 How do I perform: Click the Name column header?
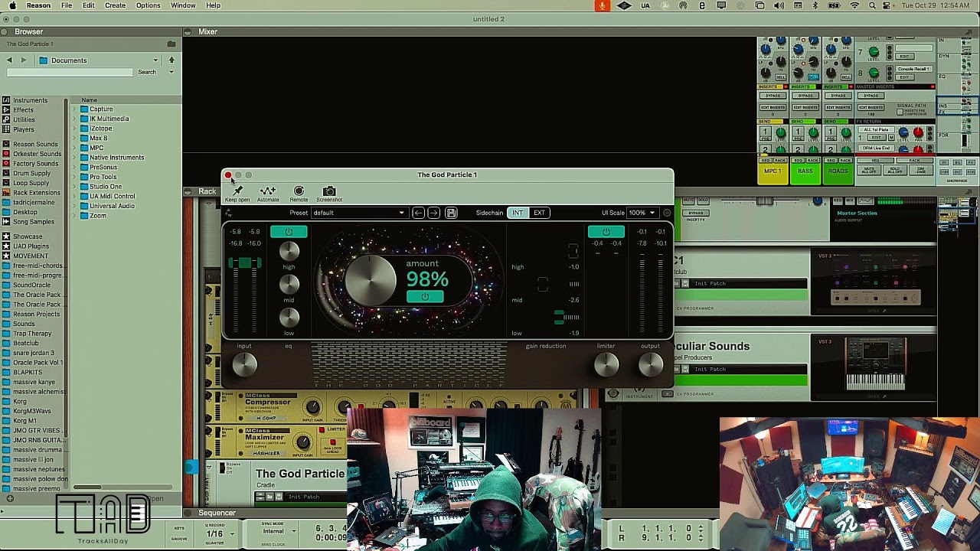(x=90, y=100)
